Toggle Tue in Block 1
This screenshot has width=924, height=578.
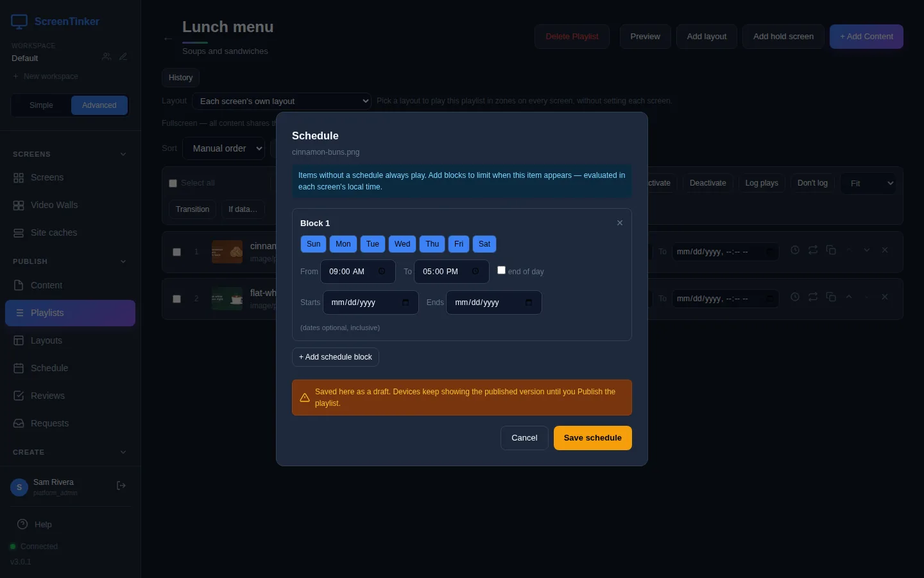[x=373, y=244]
